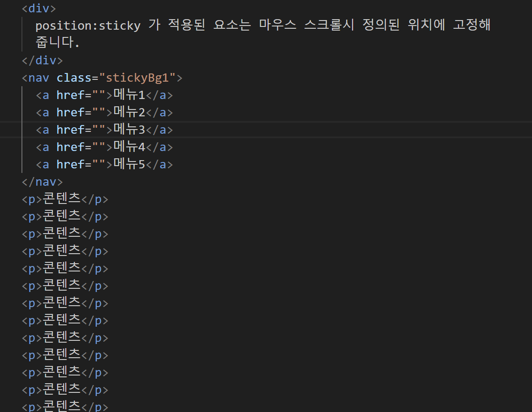Click href attribute on 메뉴3 line
Viewport: 532px width, 412px height.
pyautogui.click(x=70, y=130)
